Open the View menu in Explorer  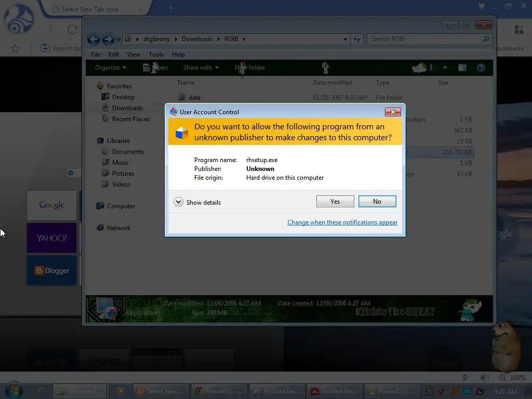tap(134, 55)
